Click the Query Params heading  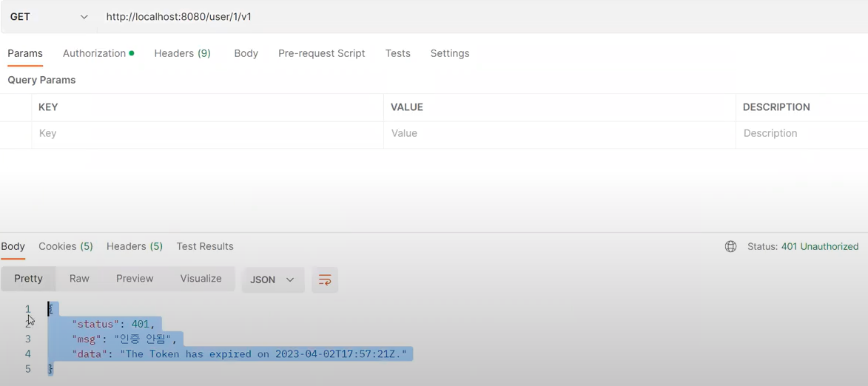click(x=41, y=80)
